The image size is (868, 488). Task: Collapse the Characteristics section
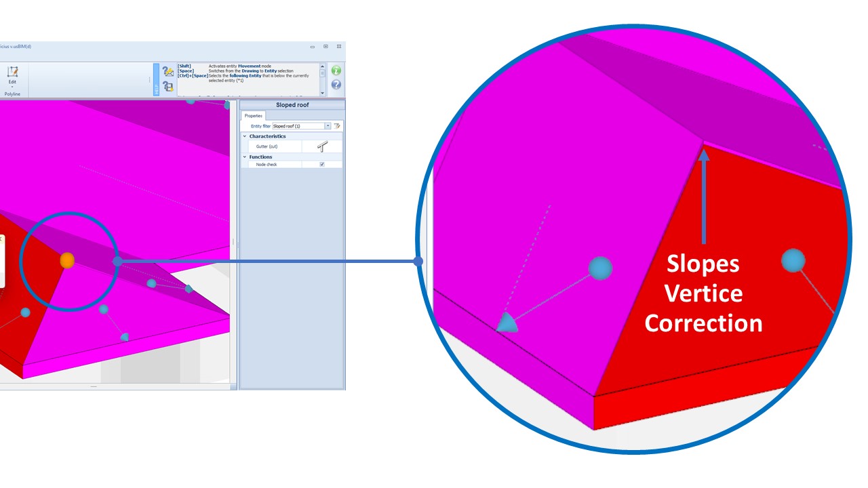click(x=245, y=136)
